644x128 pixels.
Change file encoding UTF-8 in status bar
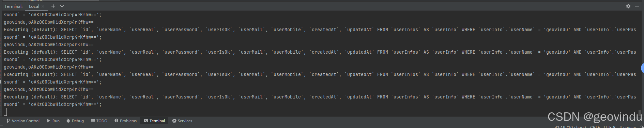(610, 127)
